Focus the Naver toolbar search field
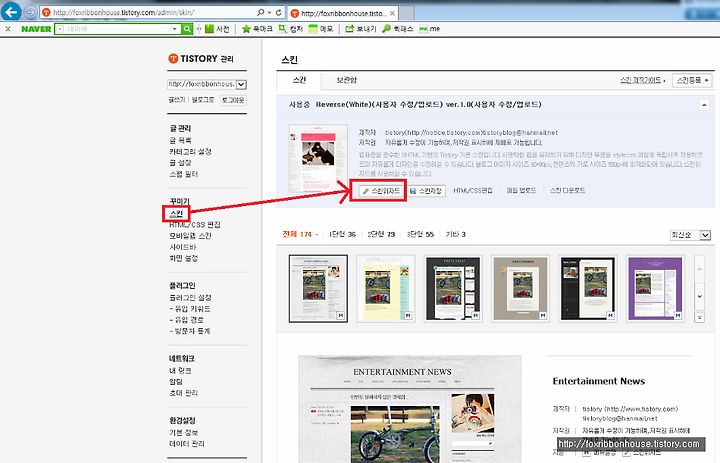This screenshot has height=463, width=720. 118,29
